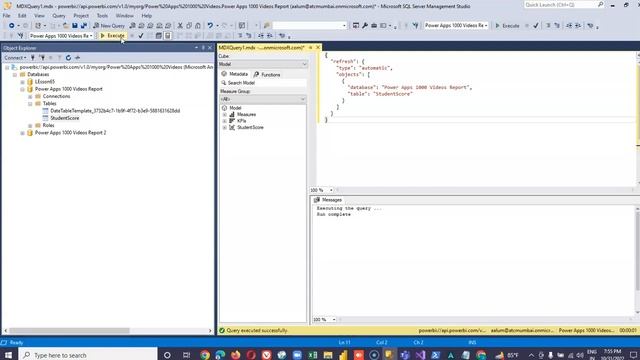The image size is (640, 360).
Task: Switch to the Metadata tab
Action: tap(235, 74)
